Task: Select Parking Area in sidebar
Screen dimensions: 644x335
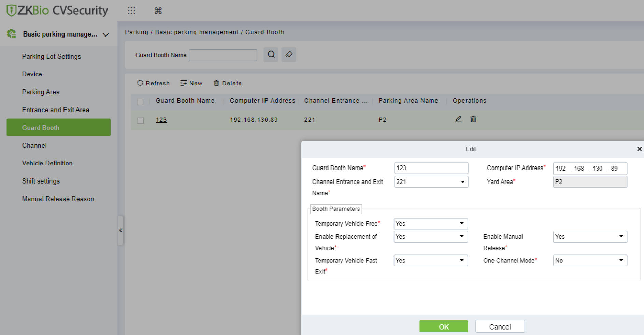Action: pyautogui.click(x=41, y=92)
